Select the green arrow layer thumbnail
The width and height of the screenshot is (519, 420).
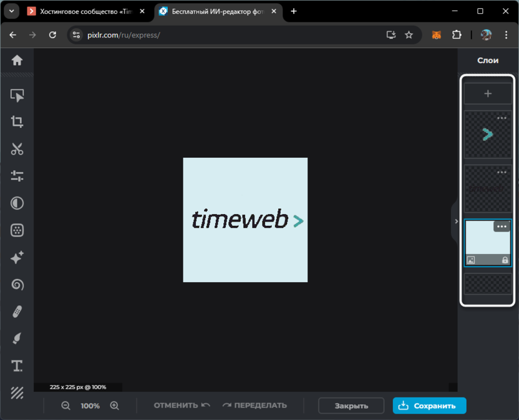pos(488,134)
